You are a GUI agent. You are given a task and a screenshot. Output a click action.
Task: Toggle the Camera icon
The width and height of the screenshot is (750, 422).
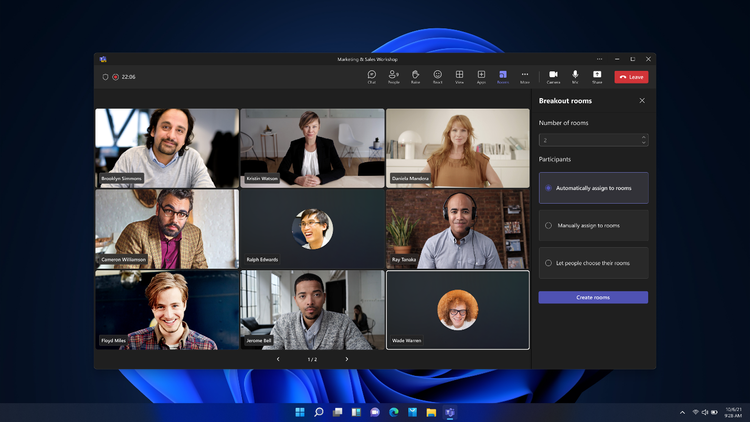(x=553, y=77)
